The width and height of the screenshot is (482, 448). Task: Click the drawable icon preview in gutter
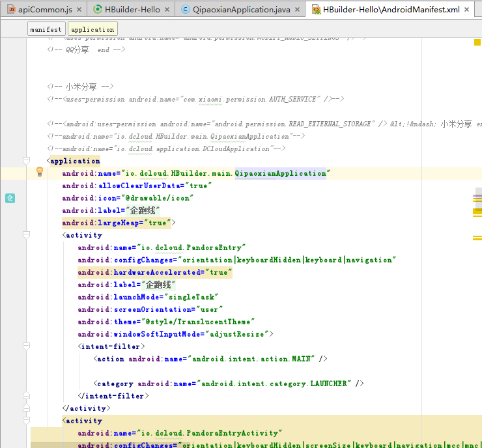[x=10, y=198]
